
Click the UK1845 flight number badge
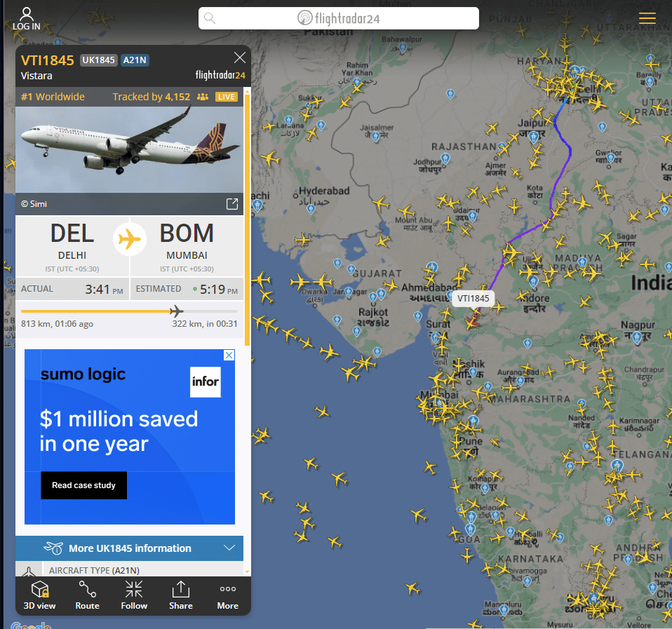98,60
